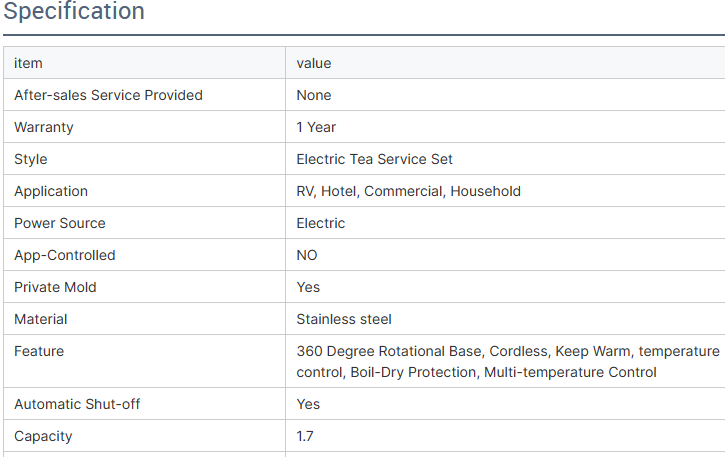Click the Capacity value '1.7'
Image resolution: width=728 pixels, height=457 pixels.
tap(305, 437)
